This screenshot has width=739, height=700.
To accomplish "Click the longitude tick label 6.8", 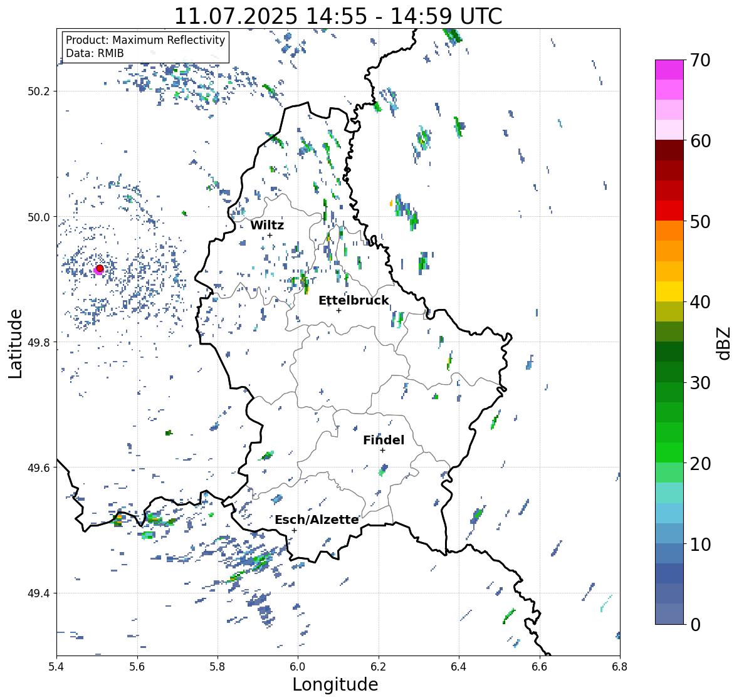I will 619,666.
